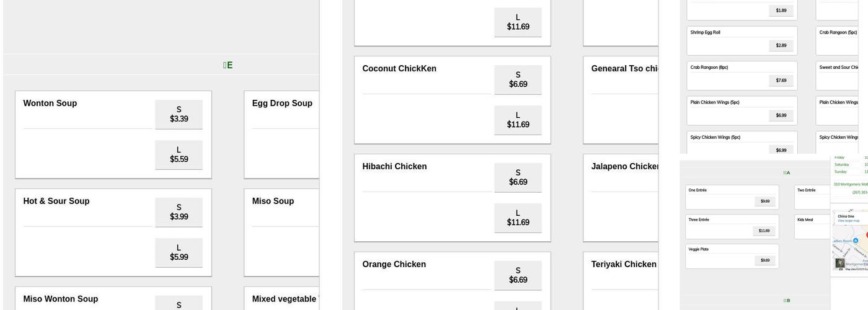Screen dimensions: 868x310
Task: Select small Orange Chicken size
Action: click(x=518, y=275)
